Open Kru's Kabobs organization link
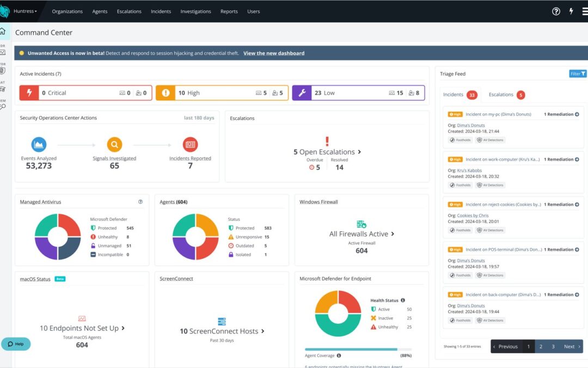 [469, 171]
